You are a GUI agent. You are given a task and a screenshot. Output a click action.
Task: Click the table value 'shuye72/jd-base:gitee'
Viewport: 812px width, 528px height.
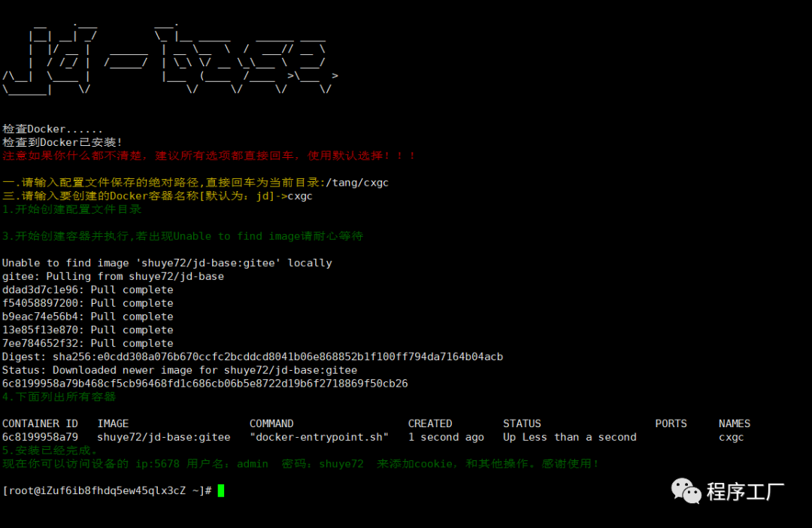164,437
